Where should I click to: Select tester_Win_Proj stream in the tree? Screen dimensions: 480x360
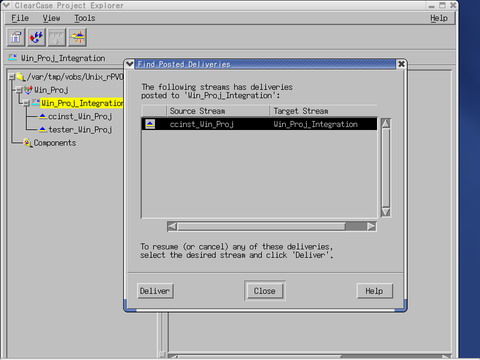coord(80,129)
